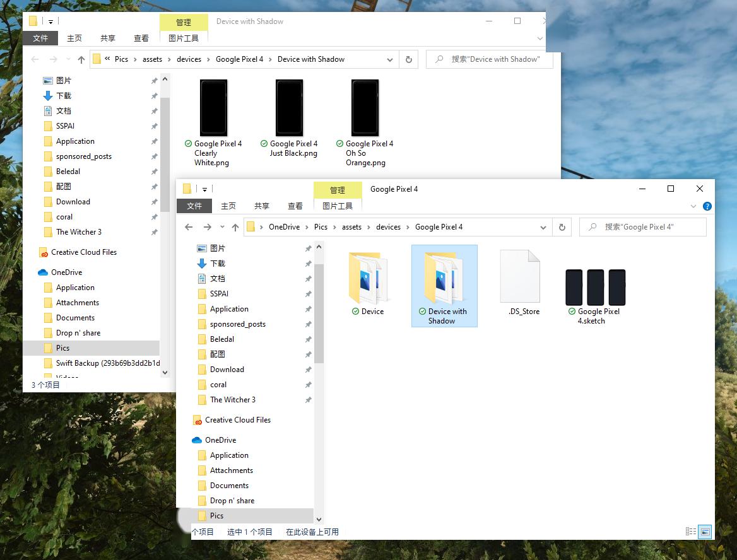Unpin the 下载 folder pin
The image size is (737, 560).
(x=308, y=263)
